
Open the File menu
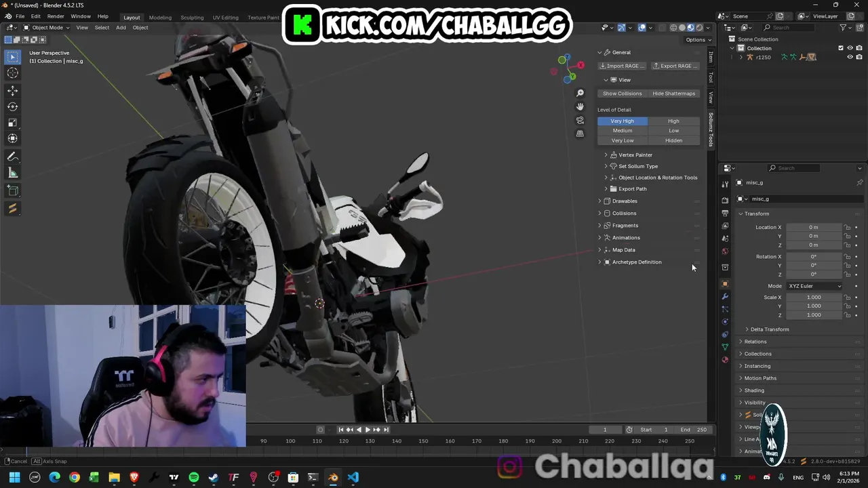click(20, 16)
